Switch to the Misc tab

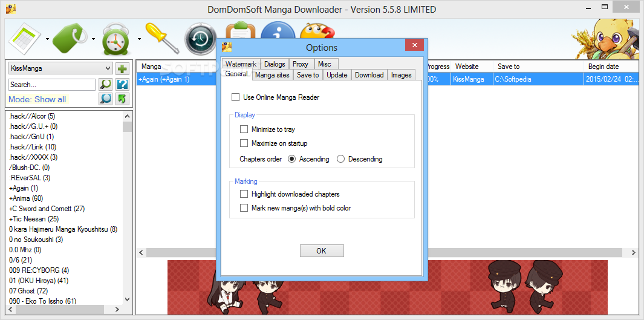[x=325, y=64]
